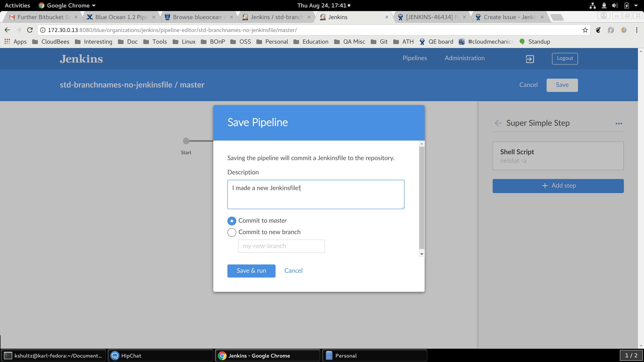The width and height of the screenshot is (644, 362).
Task: Click the Jenkins classic view exit icon
Action: pos(530,59)
